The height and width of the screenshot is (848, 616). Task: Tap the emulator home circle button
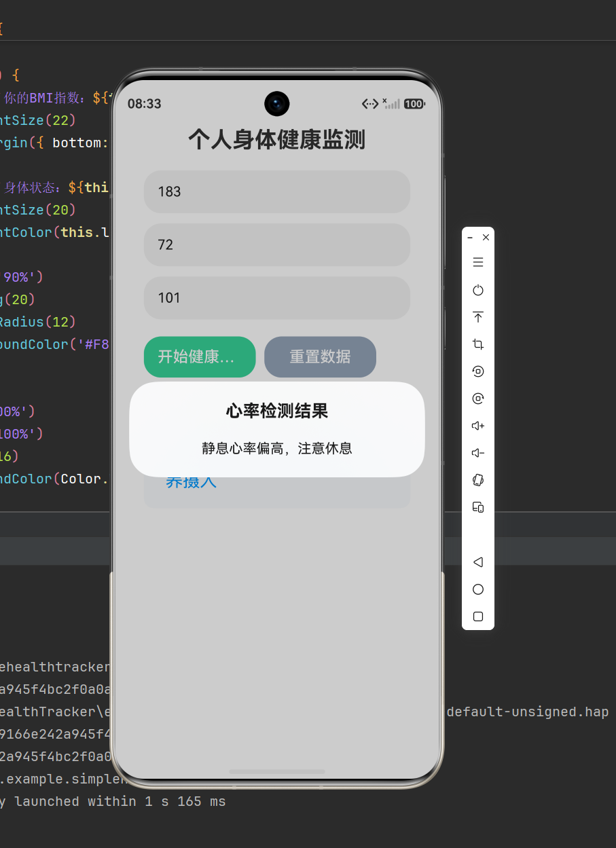click(478, 589)
